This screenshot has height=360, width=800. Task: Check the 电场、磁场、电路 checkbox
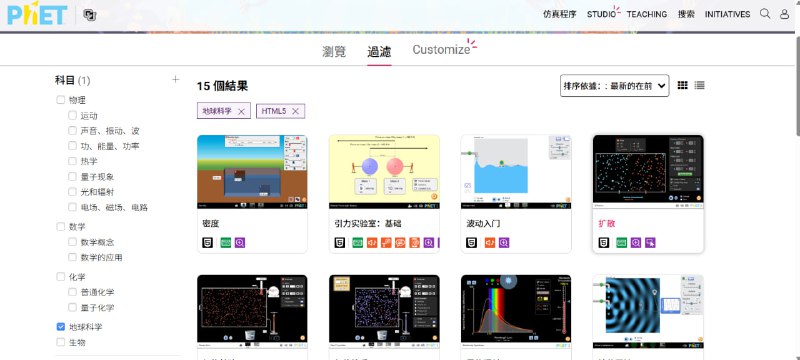point(72,207)
